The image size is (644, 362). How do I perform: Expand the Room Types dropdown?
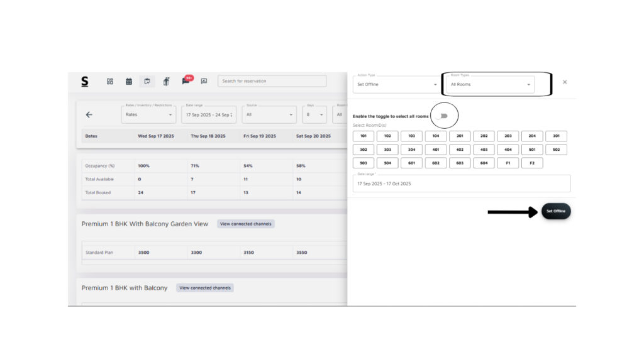(491, 84)
